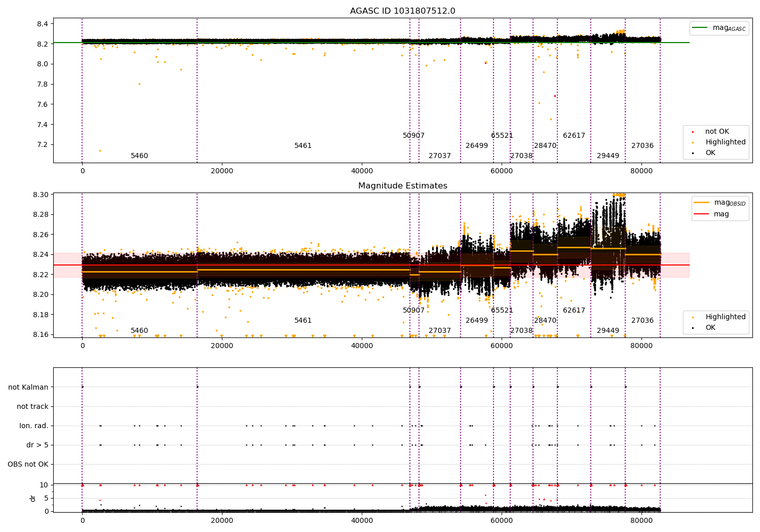The image size is (760, 532).
Task: Click OBSID label 29449 in the top plot
Action: point(608,156)
